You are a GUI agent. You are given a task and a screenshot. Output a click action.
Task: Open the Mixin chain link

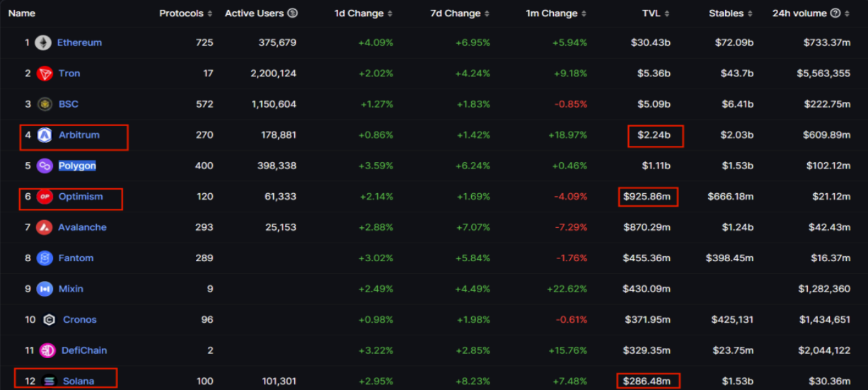pyautogui.click(x=71, y=289)
